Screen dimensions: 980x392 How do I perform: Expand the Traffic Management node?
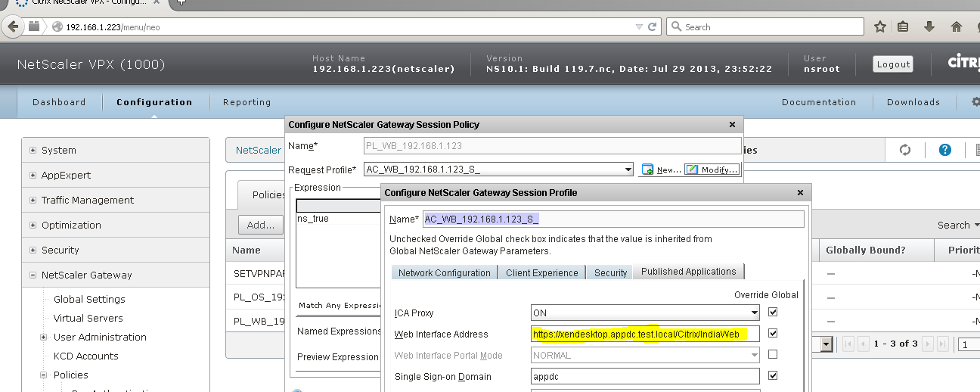[33, 200]
